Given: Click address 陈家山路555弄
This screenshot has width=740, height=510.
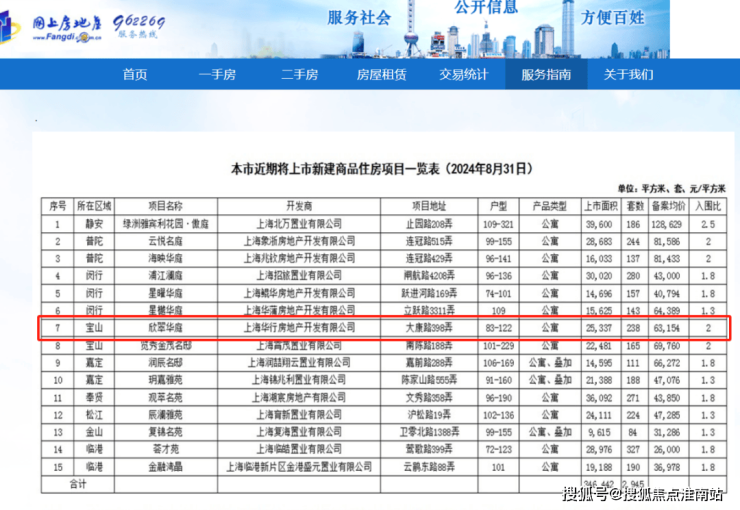Looking at the screenshot, I should pyautogui.click(x=429, y=380).
